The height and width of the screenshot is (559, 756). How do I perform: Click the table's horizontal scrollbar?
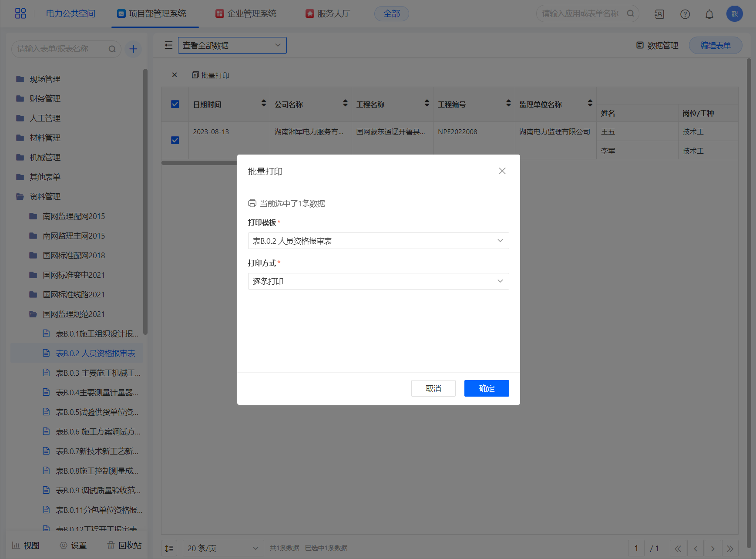click(x=199, y=163)
